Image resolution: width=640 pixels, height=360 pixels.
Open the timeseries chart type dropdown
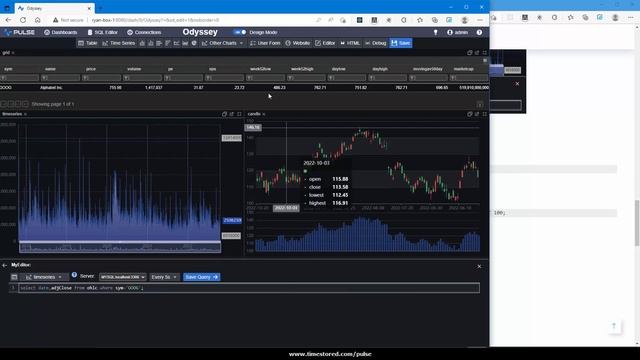pos(44,277)
